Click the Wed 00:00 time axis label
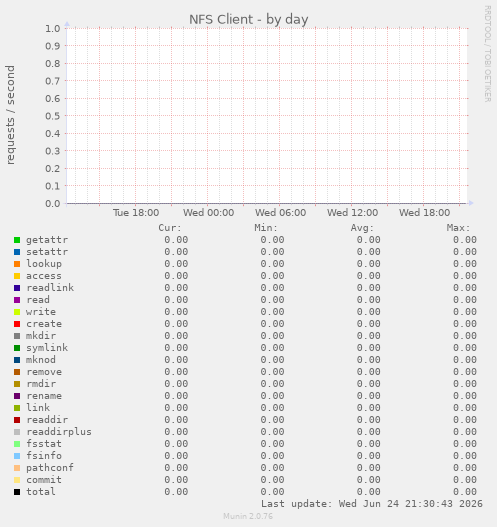The height and width of the screenshot is (527, 497). click(208, 213)
